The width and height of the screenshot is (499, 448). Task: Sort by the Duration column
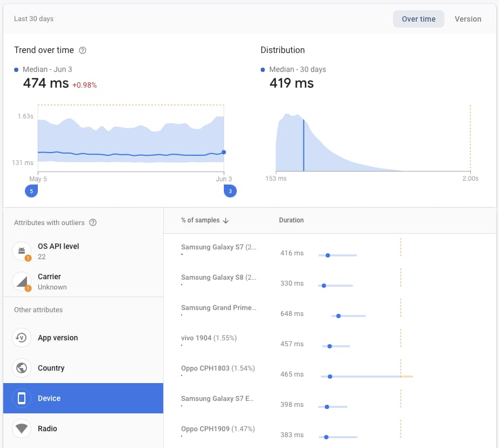(x=291, y=220)
